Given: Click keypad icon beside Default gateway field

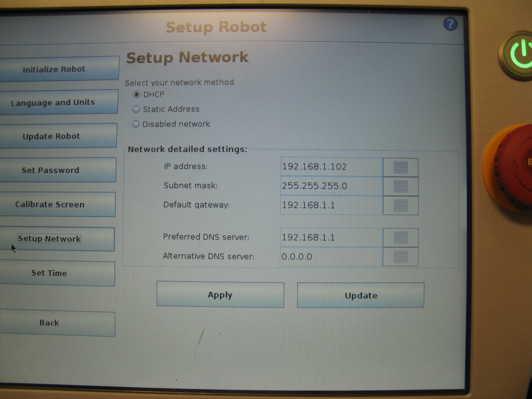Looking at the screenshot, I should pyautogui.click(x=400, y=206).
